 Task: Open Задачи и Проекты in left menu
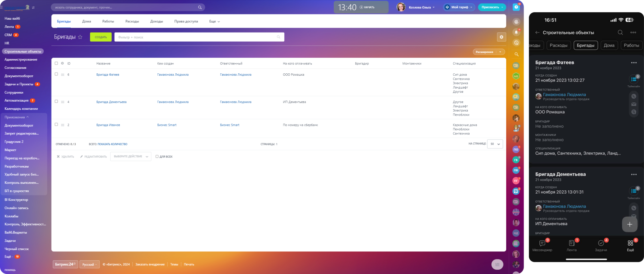pyautogui.click(x=19, y=84)
